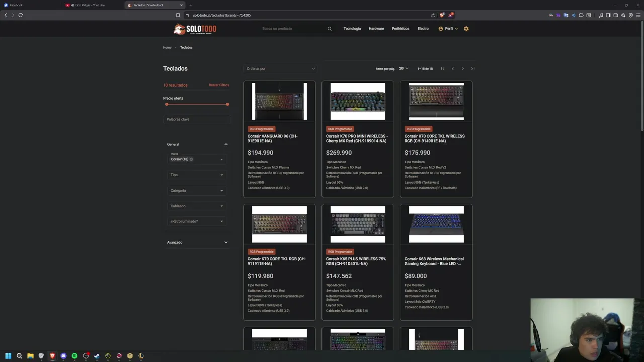Click the browser address bar URL
The width and height of the screenshot is (644, 362).
pos(222,15)
